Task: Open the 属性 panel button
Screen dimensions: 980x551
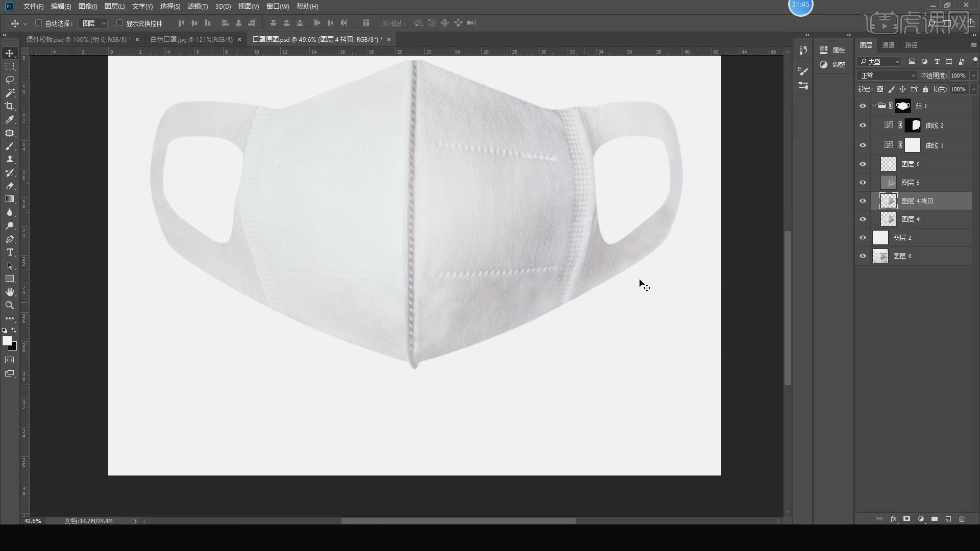Action: click(833, 50)
